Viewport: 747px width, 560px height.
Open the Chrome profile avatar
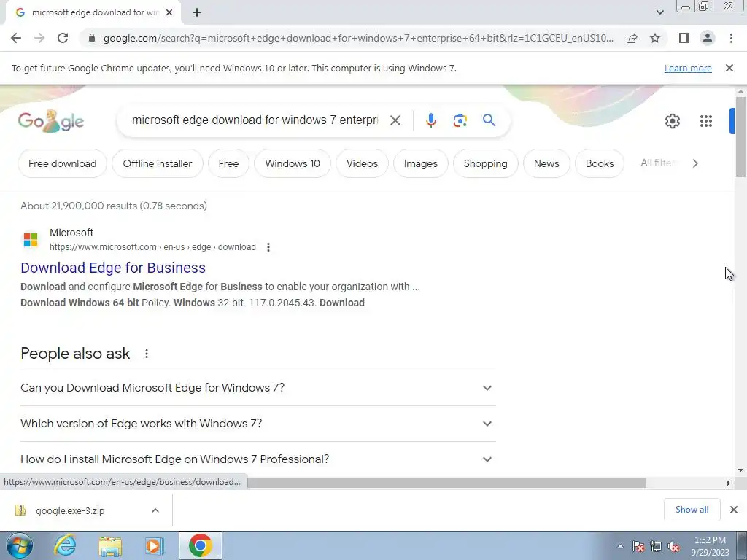pos(708,38)
